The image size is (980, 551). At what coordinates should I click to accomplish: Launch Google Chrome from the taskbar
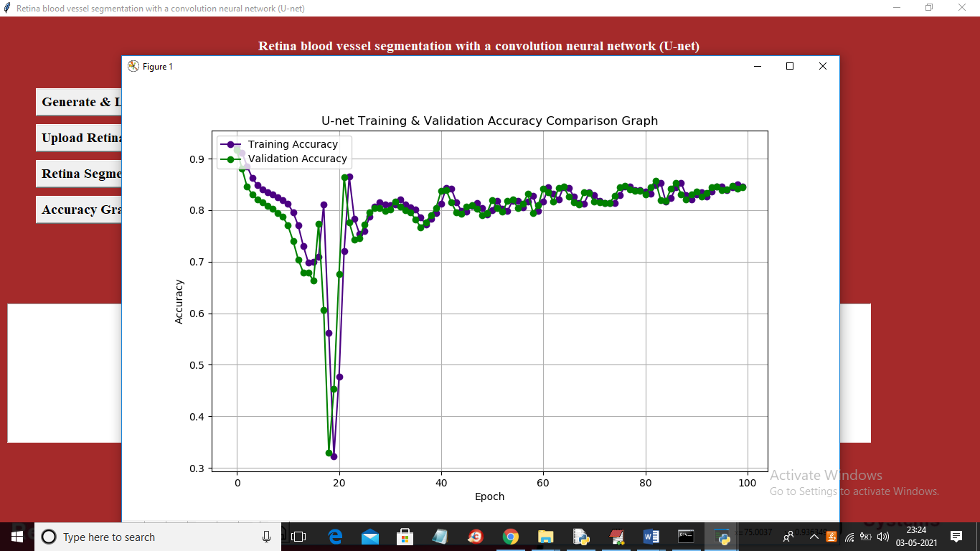pos(511,537)
